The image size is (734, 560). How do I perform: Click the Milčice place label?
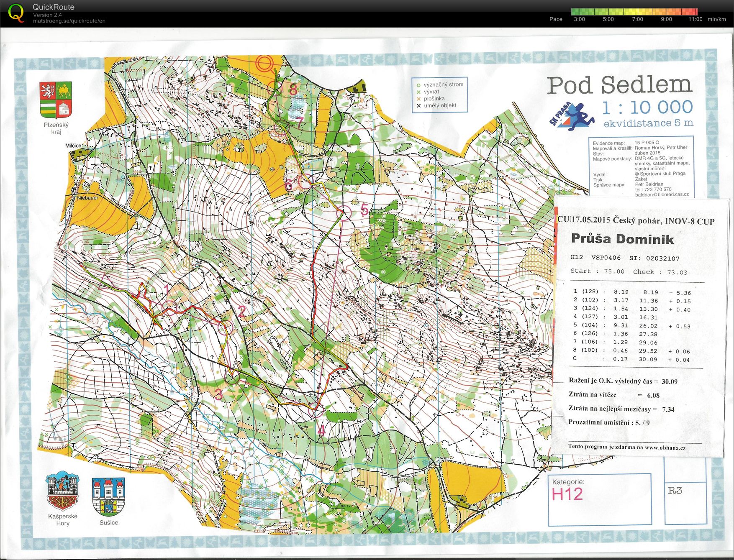point(73,146)
